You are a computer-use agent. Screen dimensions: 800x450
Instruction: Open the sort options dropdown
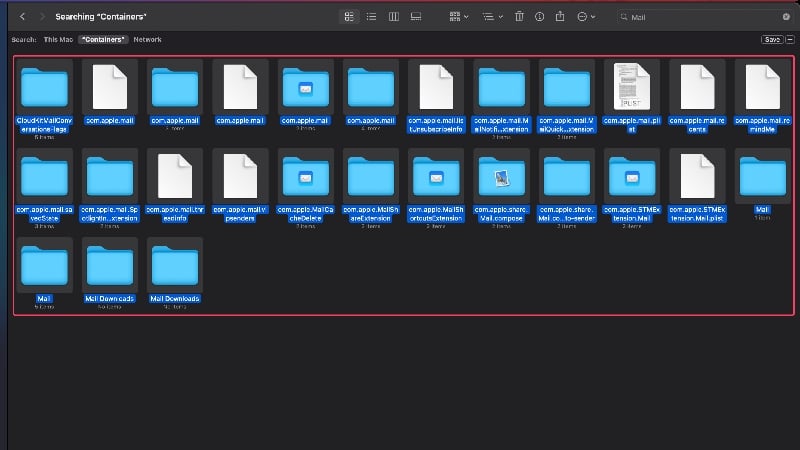(x=492, y=17)
